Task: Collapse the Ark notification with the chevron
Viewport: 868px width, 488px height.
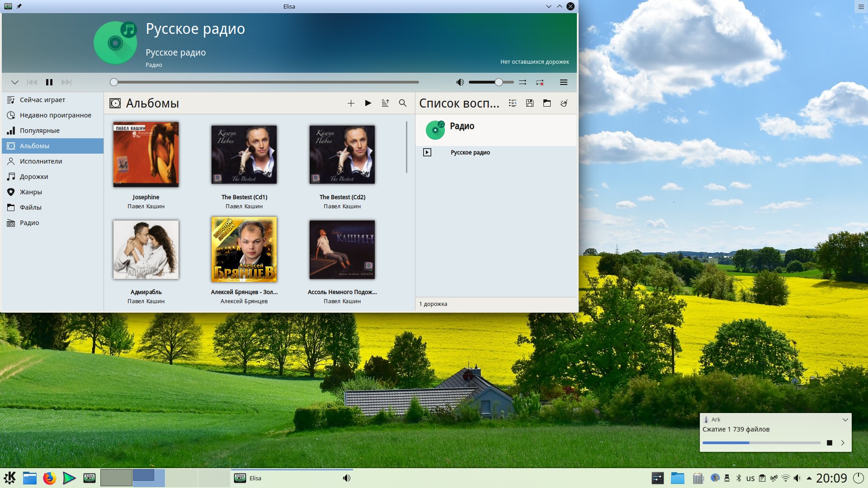Action: [845, 420]
